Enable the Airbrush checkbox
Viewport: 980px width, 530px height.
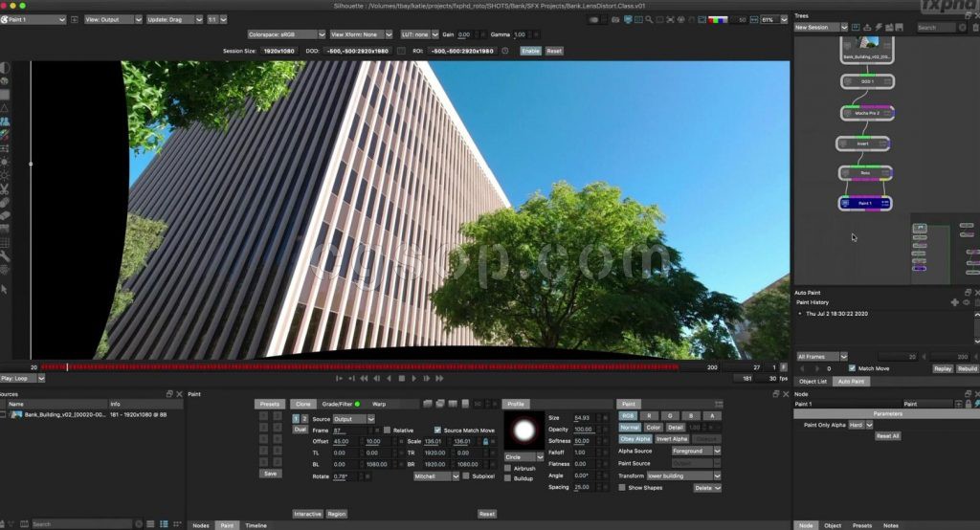(507, 468)
